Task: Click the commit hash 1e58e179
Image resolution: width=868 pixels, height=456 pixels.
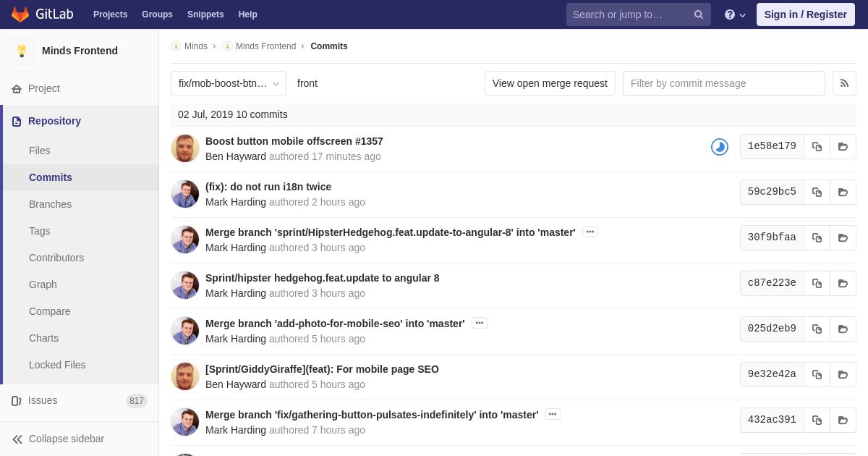Action: point(772,146)
